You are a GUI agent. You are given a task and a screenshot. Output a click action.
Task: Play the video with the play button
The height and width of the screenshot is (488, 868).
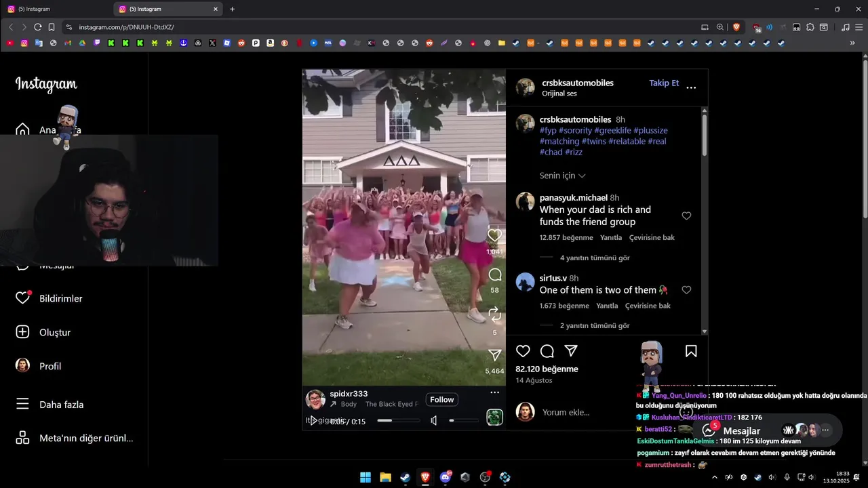313,421
